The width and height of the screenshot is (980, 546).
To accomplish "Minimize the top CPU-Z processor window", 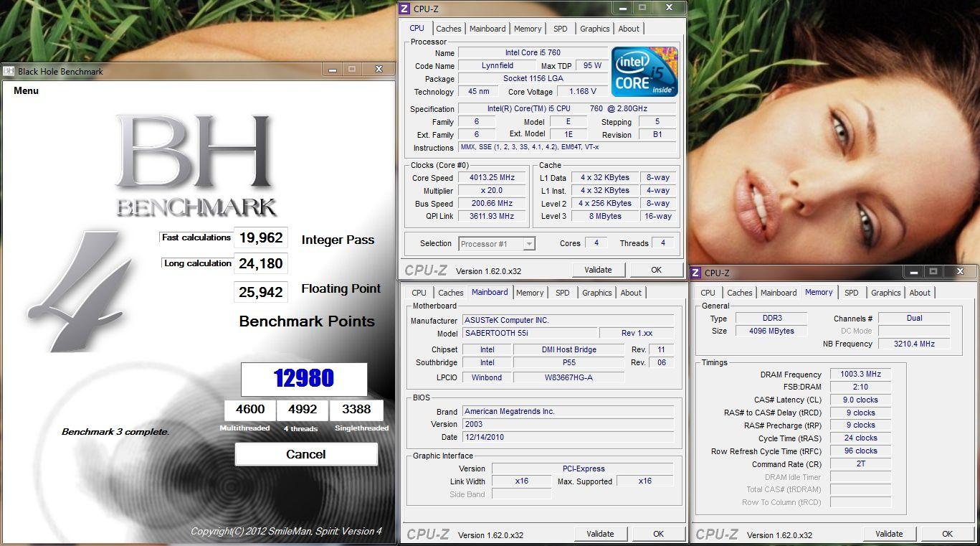I will [622, 8].
